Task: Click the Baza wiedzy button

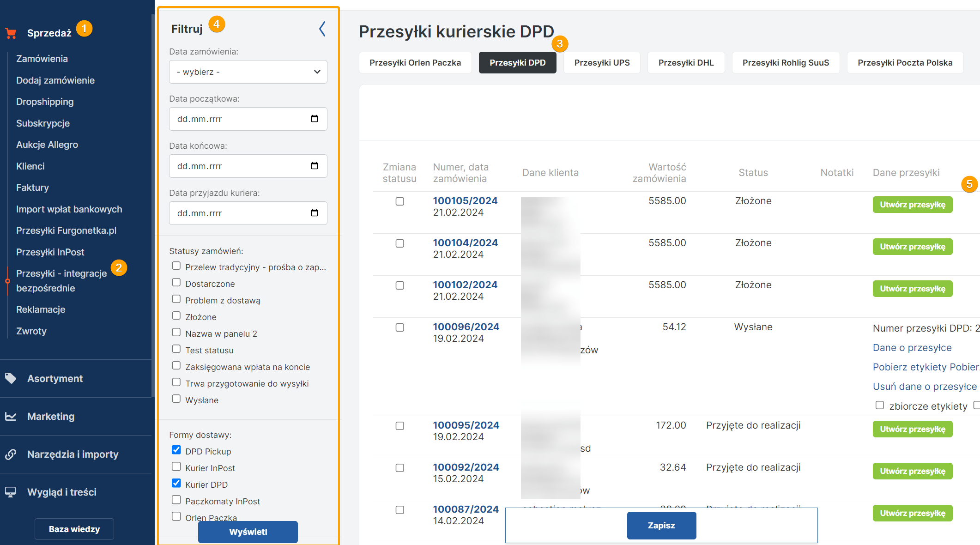Action: (74, 529)
